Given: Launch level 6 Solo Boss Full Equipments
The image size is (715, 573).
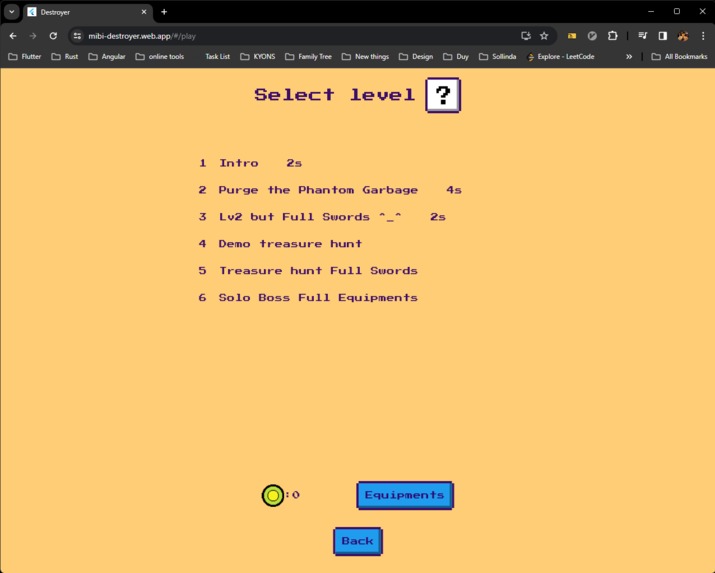Looking at the screenshot, I should [x=308, y=298].
